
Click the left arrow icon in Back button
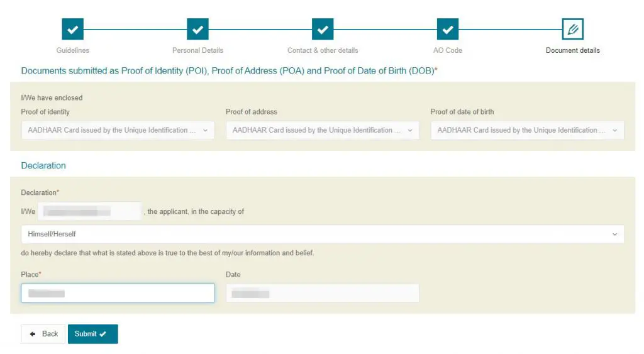pyautogui.click(x=33, y=334)
